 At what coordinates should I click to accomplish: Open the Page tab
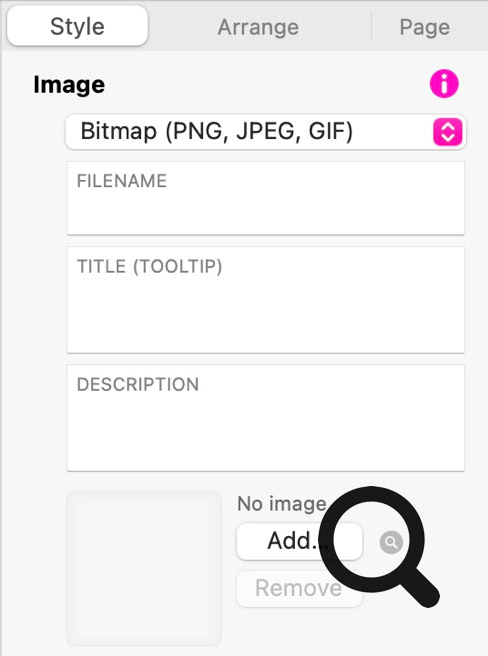point(424,27)
